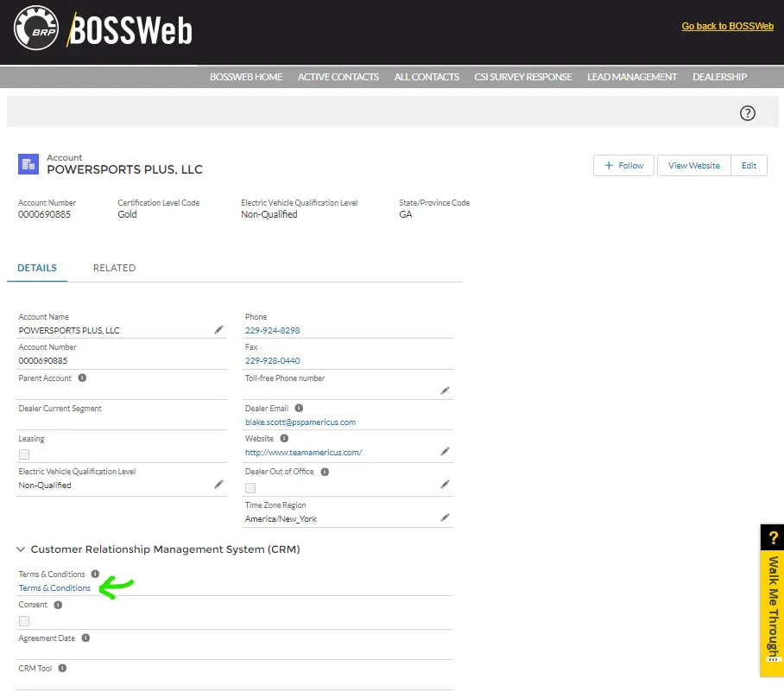Edit Account Name with pencil icon
Viewport: 784px width, 692px height.
(x=219, y=330)
